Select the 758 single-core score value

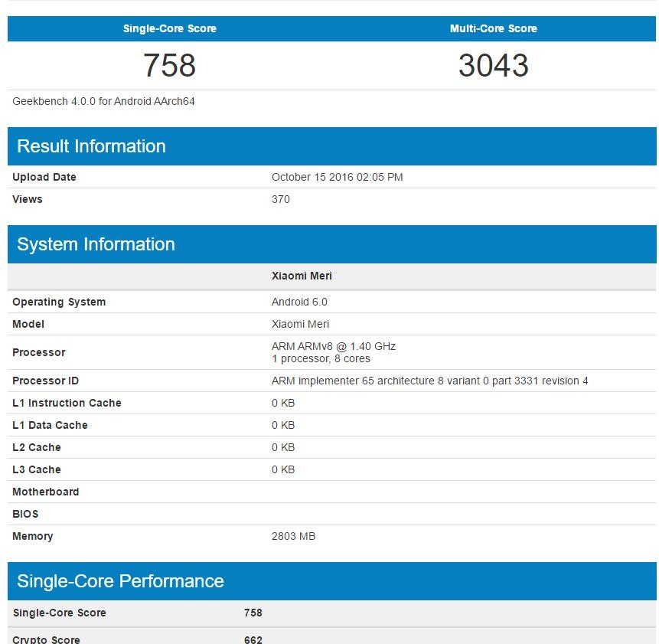point(169,66)
